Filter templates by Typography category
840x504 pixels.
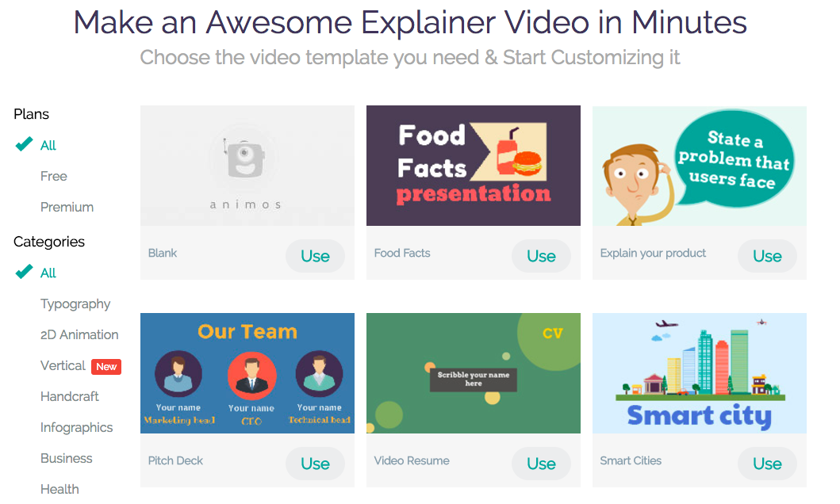pyautogui.click(x=75, y=304)
